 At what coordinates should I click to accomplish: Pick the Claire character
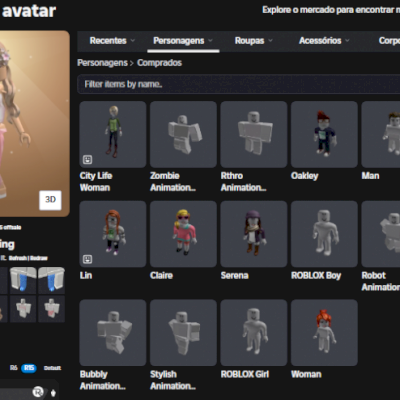[x=183, y=234]
